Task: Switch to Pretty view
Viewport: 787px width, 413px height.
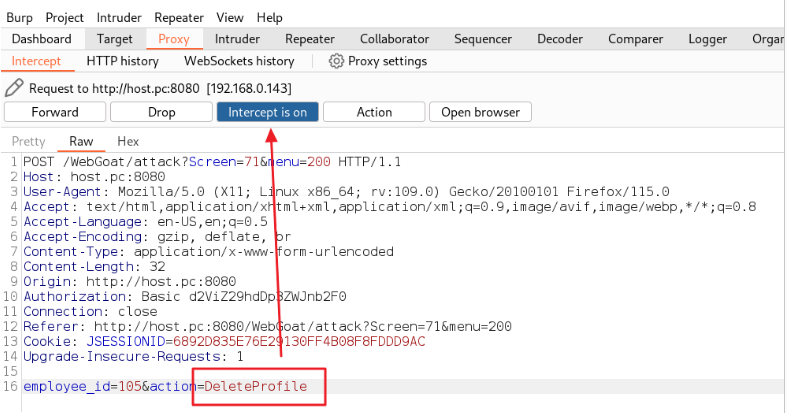Action: (x=29, y=142)
